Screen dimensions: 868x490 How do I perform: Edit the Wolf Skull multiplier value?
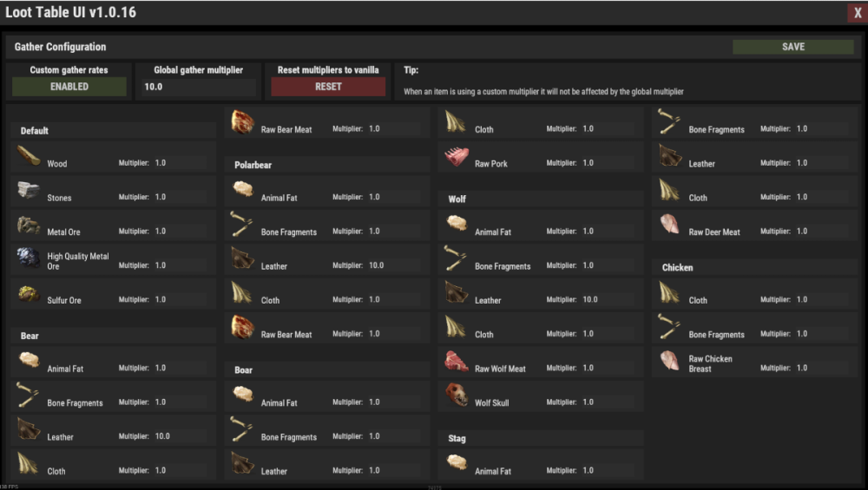[608, 402]
